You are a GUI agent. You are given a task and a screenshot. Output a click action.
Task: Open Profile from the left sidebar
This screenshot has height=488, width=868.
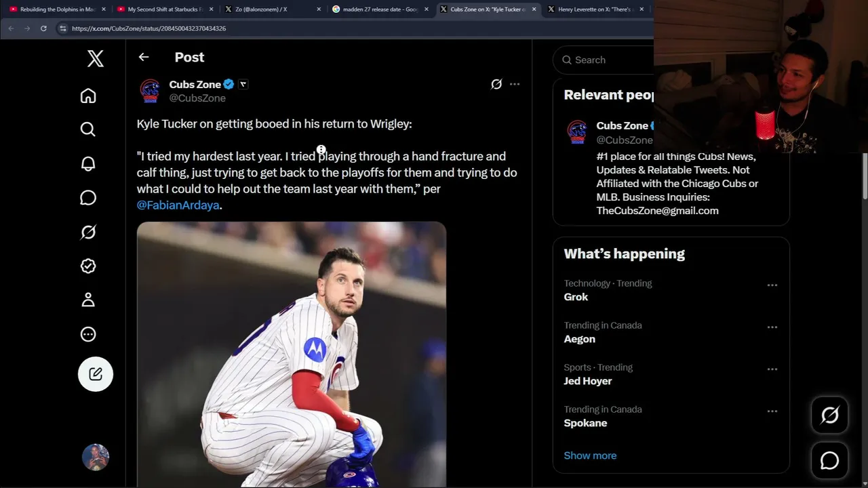pos(88,300)
